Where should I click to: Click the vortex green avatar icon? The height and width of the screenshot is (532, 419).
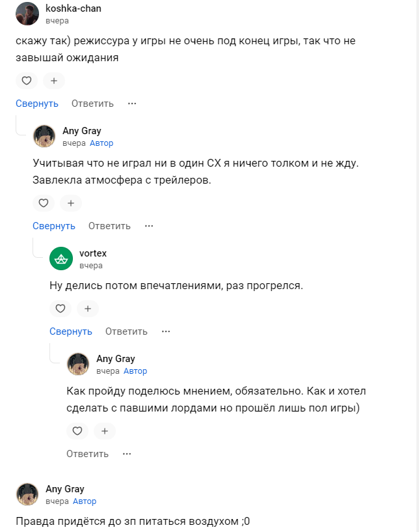tap(61, 259)
